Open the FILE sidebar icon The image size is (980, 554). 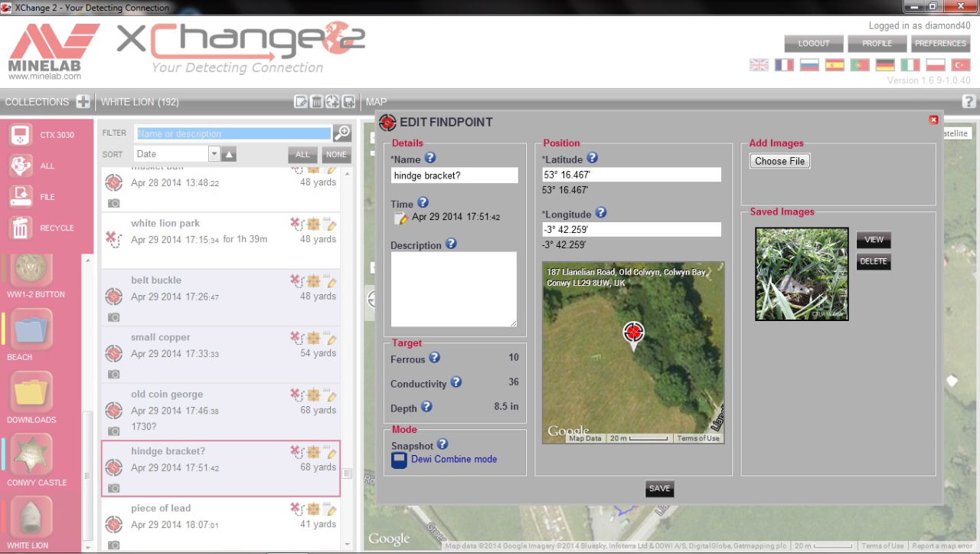pyautogui.click(x=20, y=197)
